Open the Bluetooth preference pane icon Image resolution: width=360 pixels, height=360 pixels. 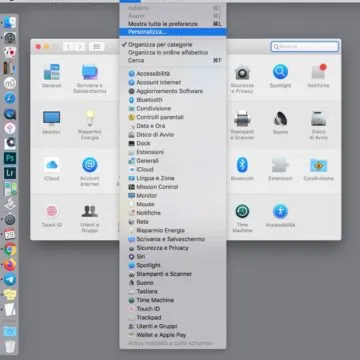pyautogui.click(x=242, y=165)
